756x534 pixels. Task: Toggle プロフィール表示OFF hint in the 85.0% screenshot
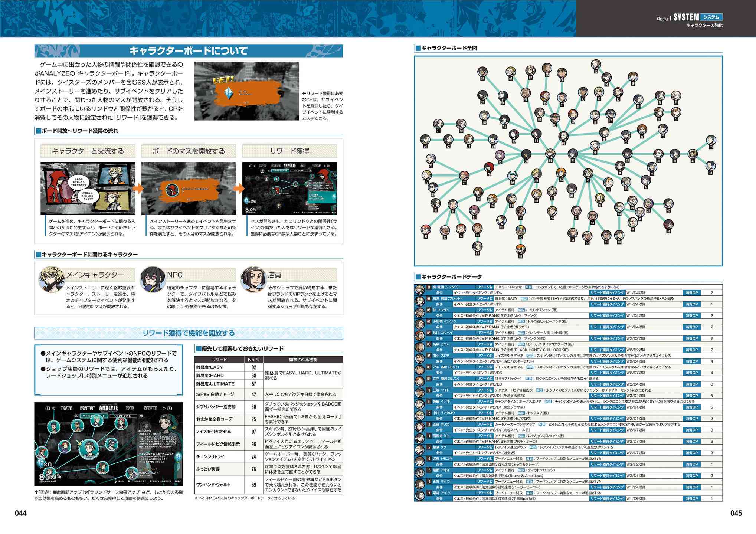point(161,482)
